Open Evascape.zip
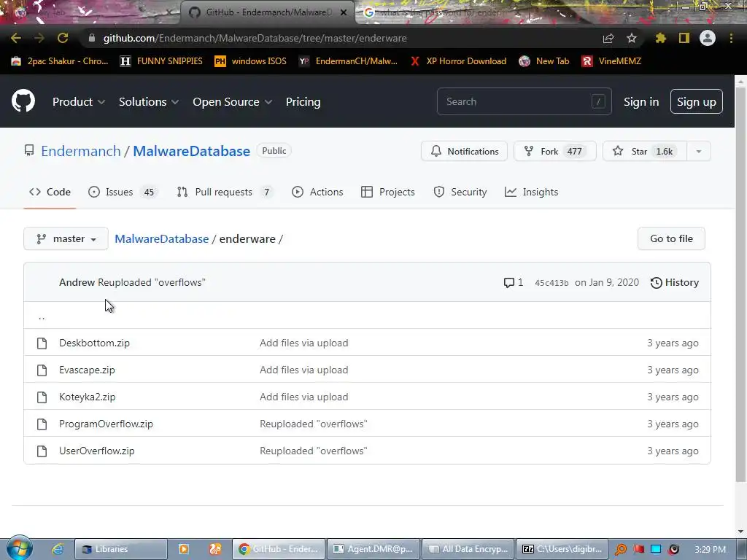Screen dimensions: 747x560 coord(87,370)
